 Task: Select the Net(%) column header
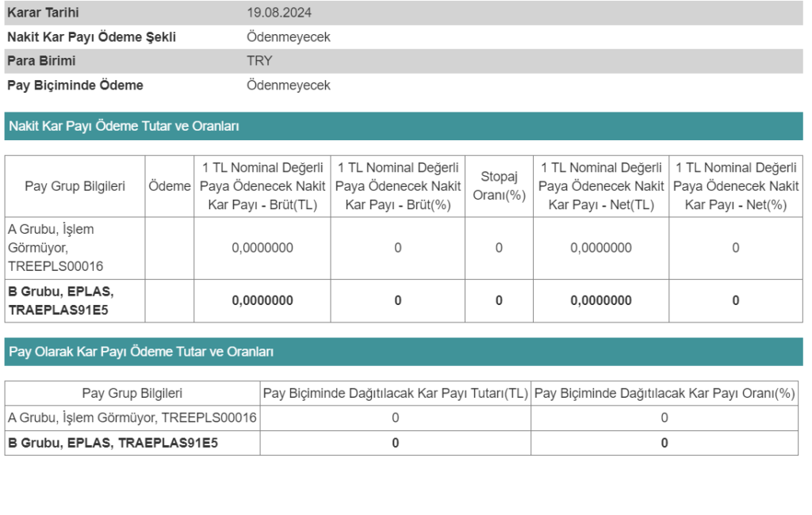735,186
